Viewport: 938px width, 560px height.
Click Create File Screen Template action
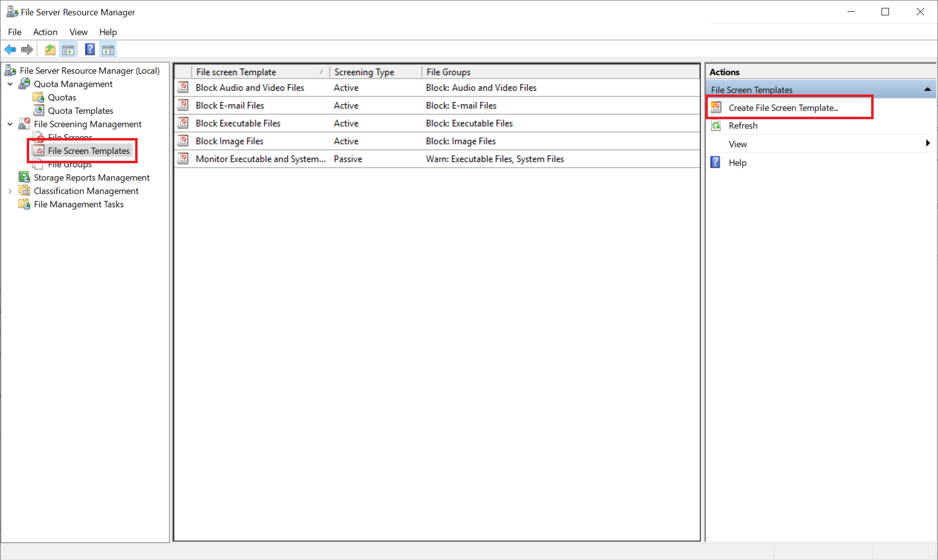click(x=783, y=107)
